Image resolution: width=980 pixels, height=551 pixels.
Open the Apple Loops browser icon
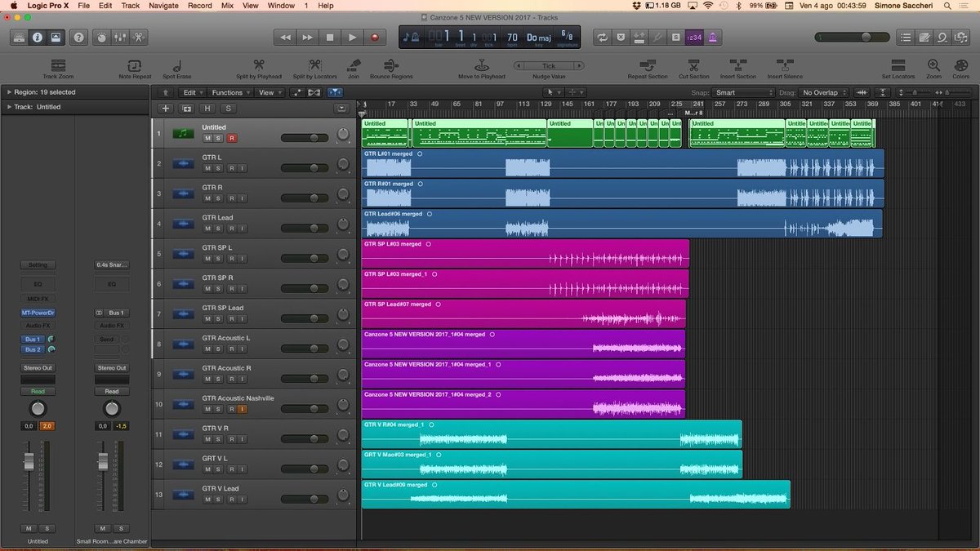point(941,37)
